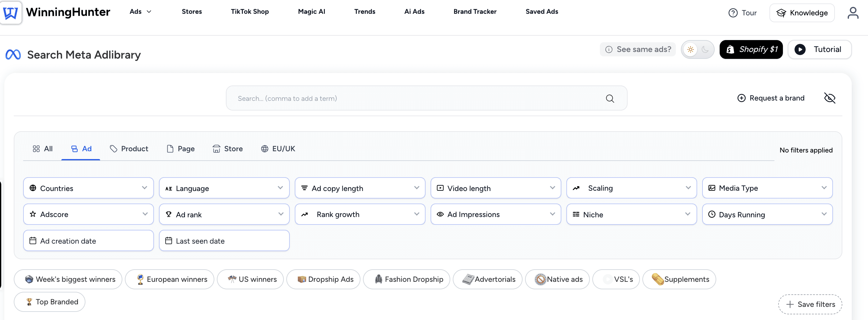Click the list icon in Niche filter
This screenshot has width=868, height=320.
click(575, 214)
